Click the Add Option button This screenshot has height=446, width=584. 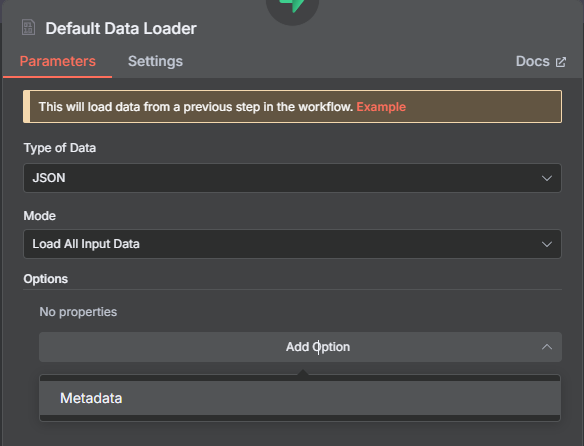[x=300, y=347]
